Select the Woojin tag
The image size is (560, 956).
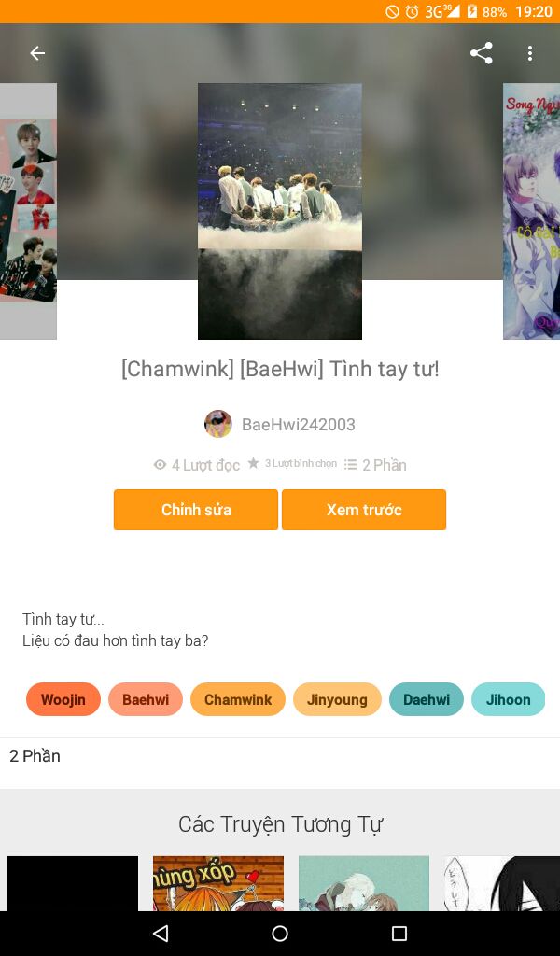pos(63,699)
